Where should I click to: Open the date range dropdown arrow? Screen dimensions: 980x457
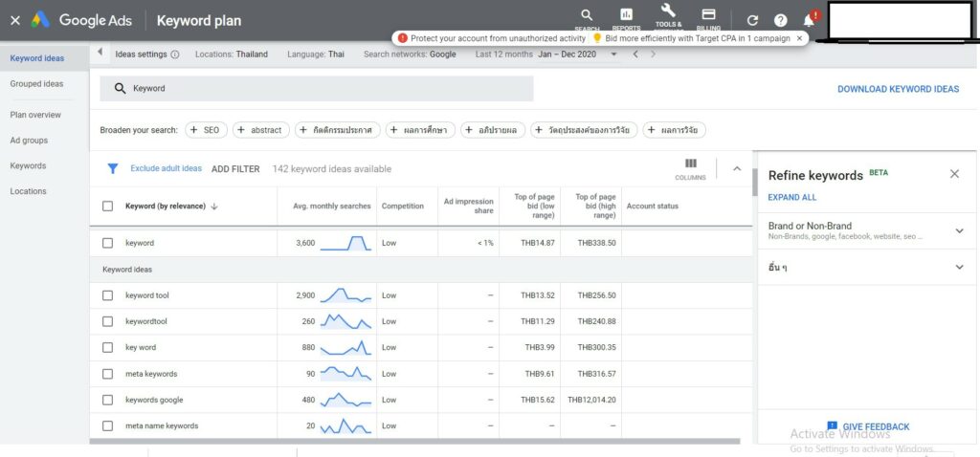[x=613, y=54]
